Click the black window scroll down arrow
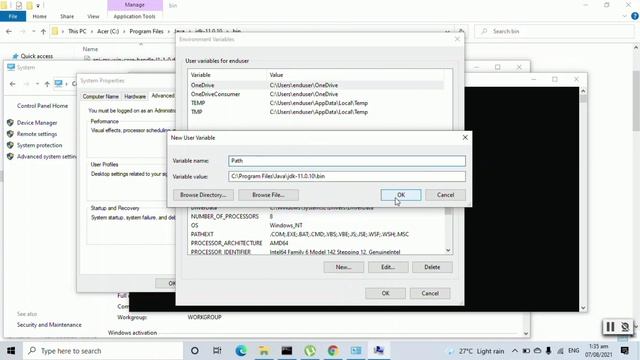 583,308
